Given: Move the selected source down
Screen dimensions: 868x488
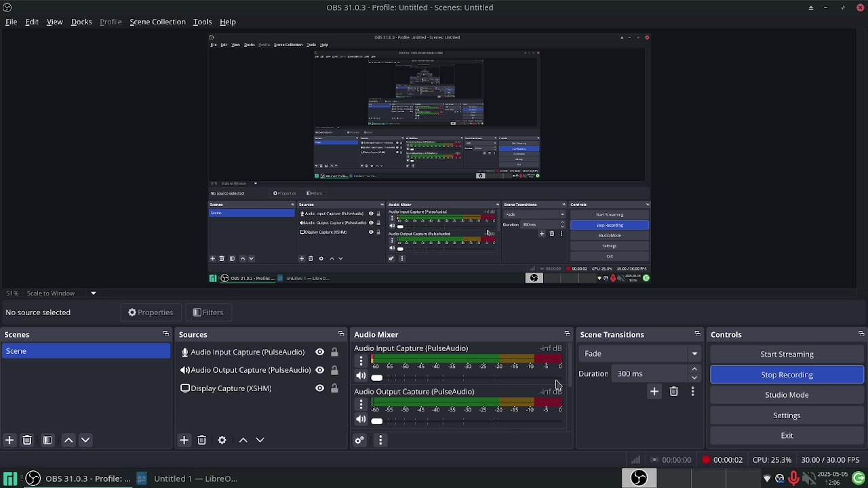Looking at the screenshot, I should (260, 441).
